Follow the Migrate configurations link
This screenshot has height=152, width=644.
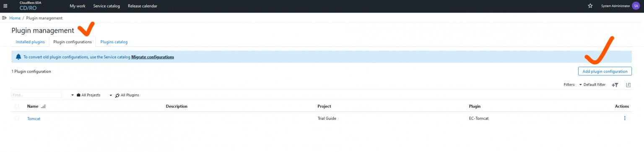point(153,57)
